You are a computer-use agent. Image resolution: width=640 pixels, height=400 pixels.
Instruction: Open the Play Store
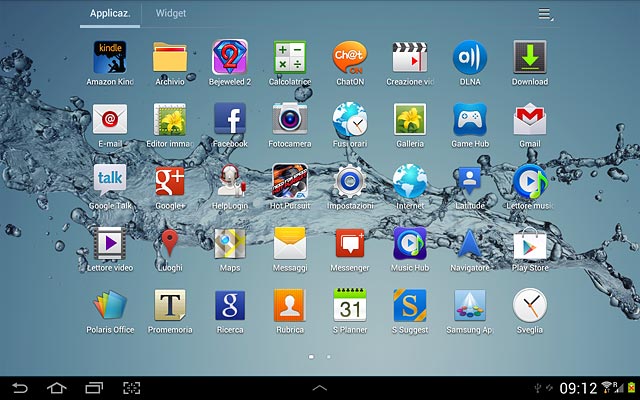coord(530,243)
